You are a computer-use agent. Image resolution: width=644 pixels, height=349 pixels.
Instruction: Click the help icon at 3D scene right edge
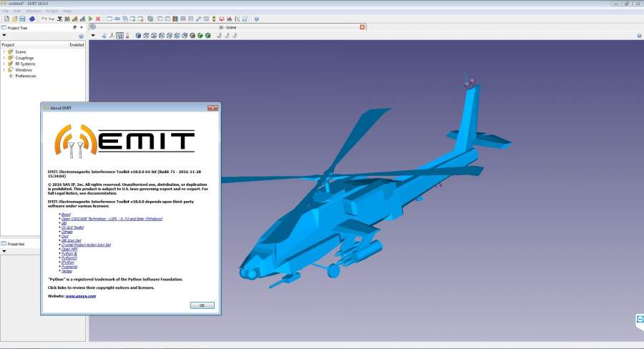tap(639, 36)
